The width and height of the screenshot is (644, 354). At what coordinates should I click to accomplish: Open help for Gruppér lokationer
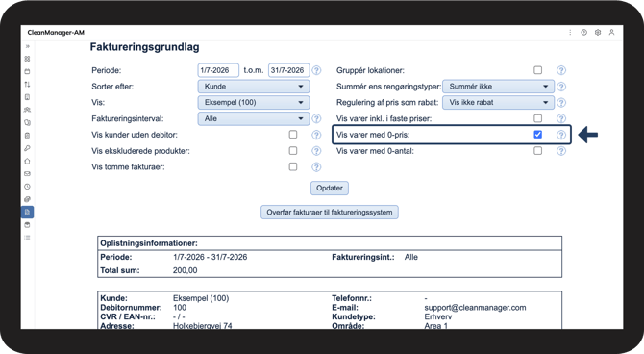tap(561, 70)
